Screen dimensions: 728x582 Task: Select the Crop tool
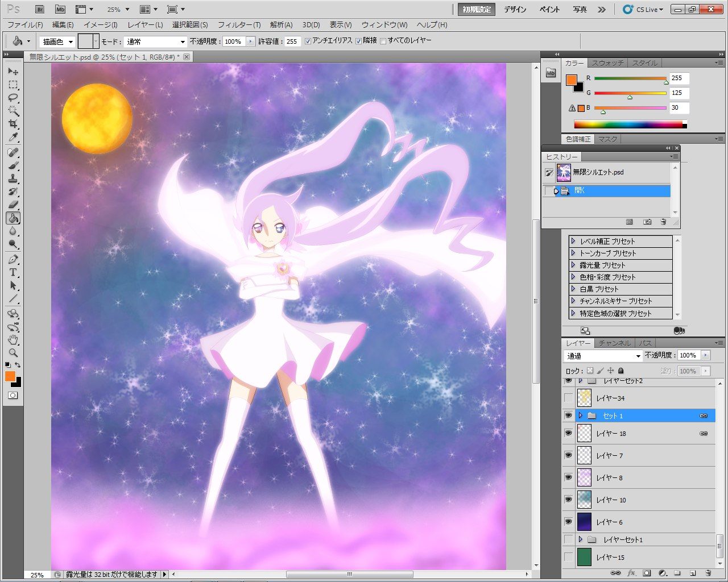coord(13,124)
